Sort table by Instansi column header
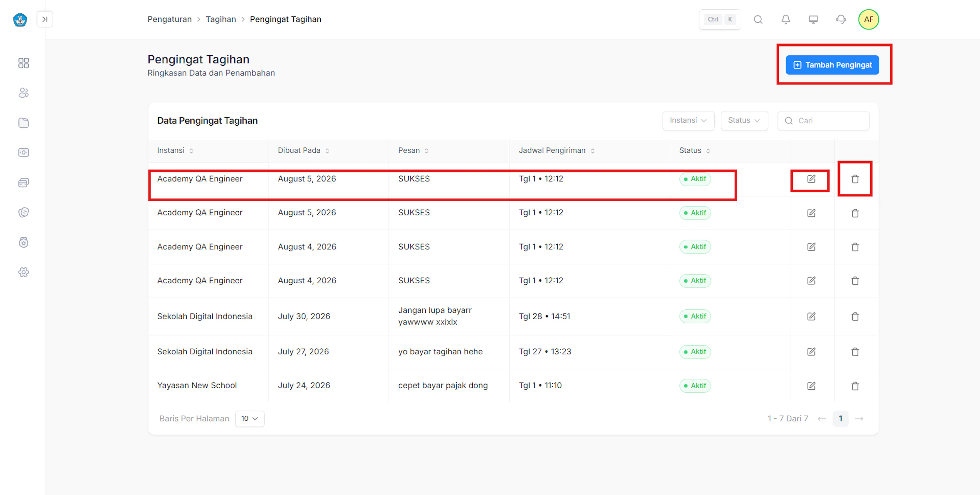980x495 pixels. point(175,151)
